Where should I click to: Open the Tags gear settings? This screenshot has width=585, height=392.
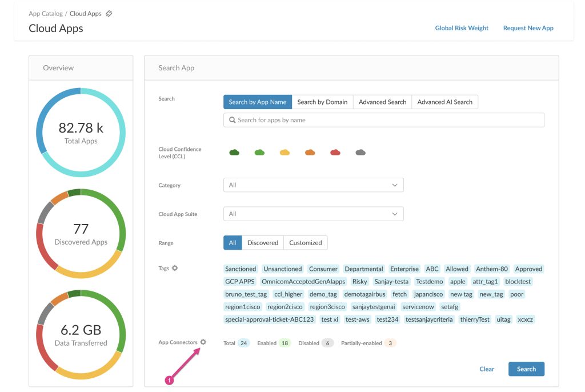pos(175,268)
